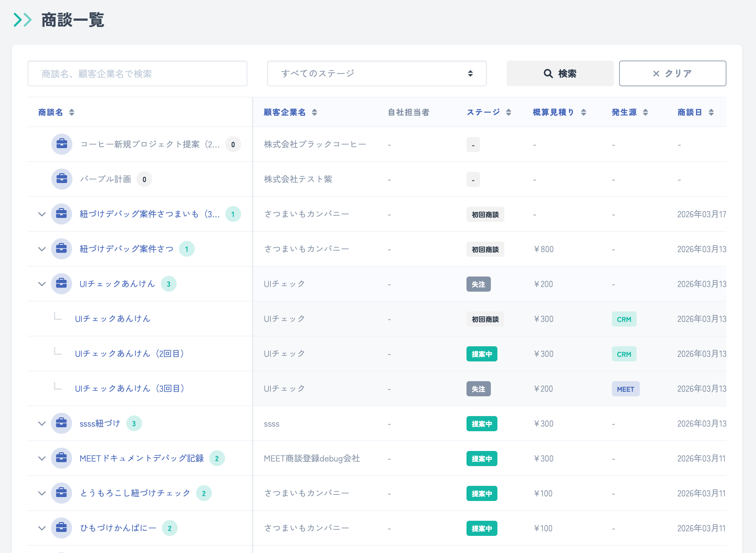Expand the MEETドキュメントデバッグ記録 row chevron
The height and width of the screenshot is (553, 756).
coord(42,458)
